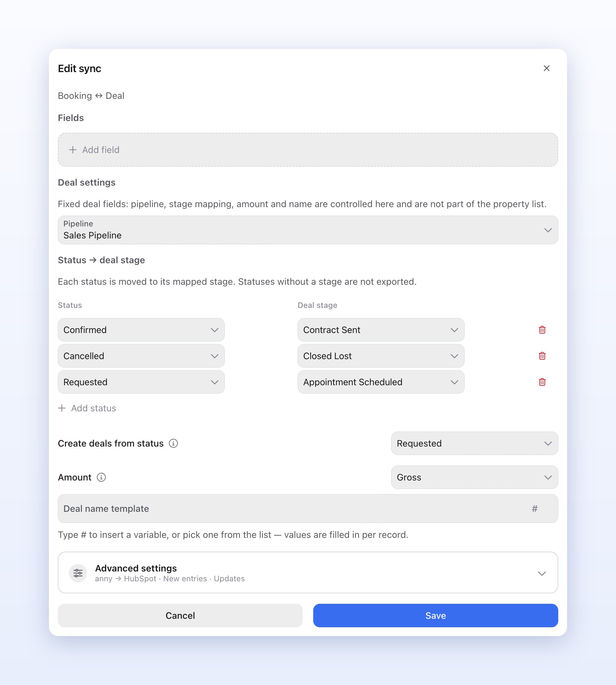This screenshot has width=616, height=685.
Task: Click the Type # to insert hint text
Action: pyautogui.click(x=233, y=535)
